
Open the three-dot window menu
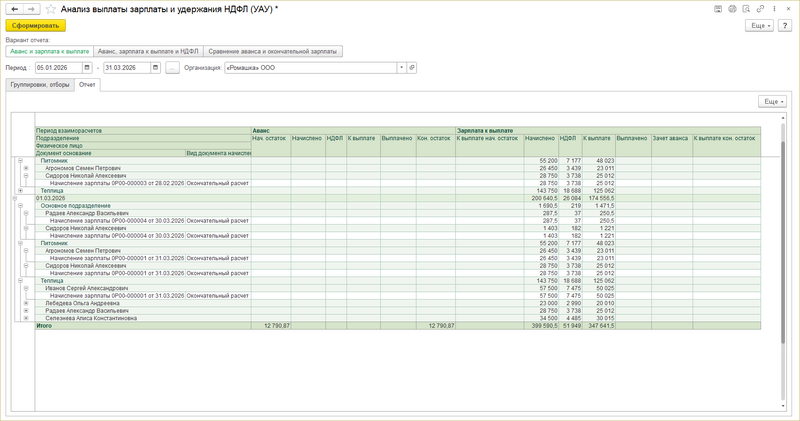click(774, 9)
